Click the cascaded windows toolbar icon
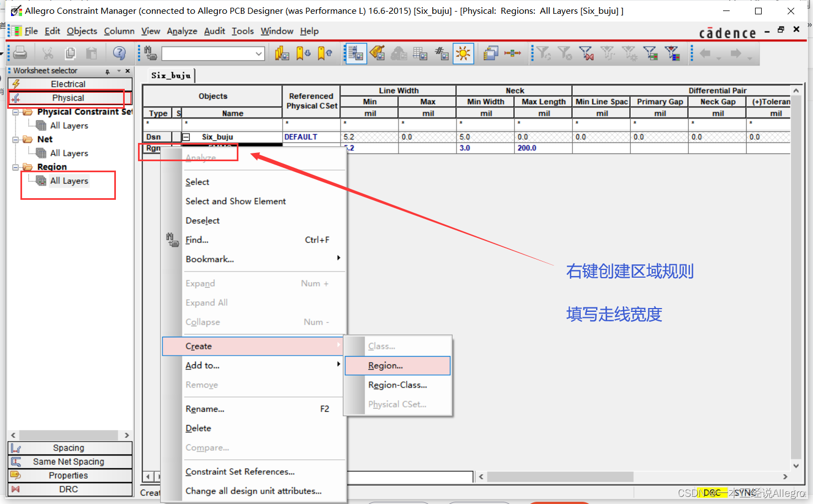Image resolution: width=813 pixels, height=504 pixels. [491, 53]
